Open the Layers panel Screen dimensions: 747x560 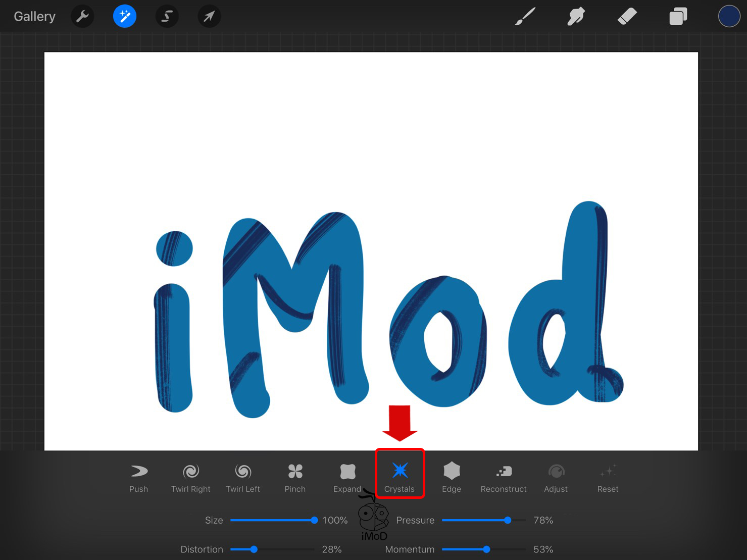pos(678,16)
